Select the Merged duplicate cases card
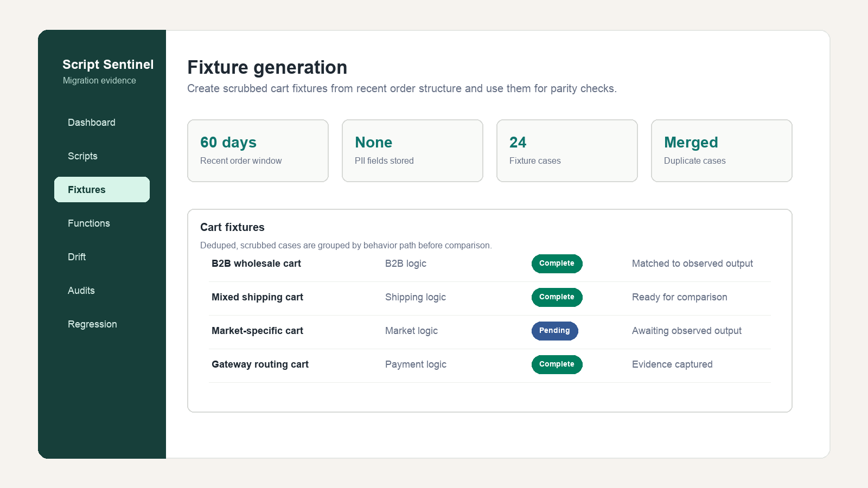The width and height of the screenshot is (868, 488). click(722, 151)
